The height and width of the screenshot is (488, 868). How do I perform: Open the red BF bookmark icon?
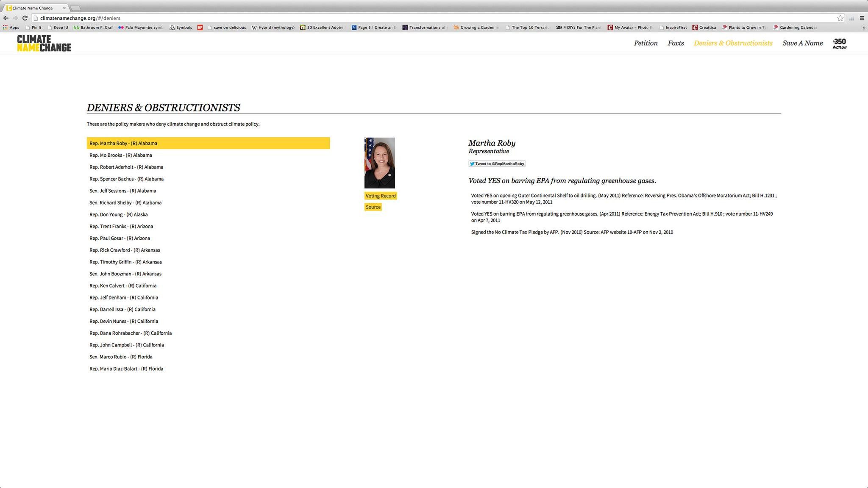(200, 28)
